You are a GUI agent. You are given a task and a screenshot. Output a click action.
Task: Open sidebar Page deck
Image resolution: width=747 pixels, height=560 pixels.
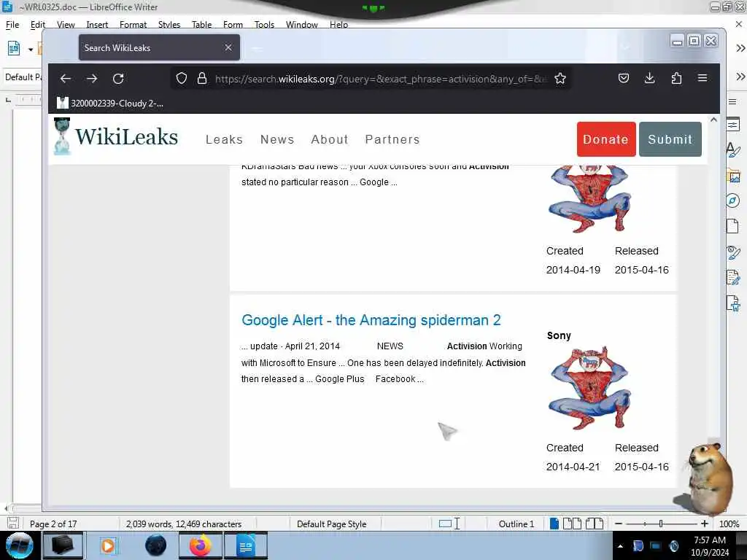(732, 226)
